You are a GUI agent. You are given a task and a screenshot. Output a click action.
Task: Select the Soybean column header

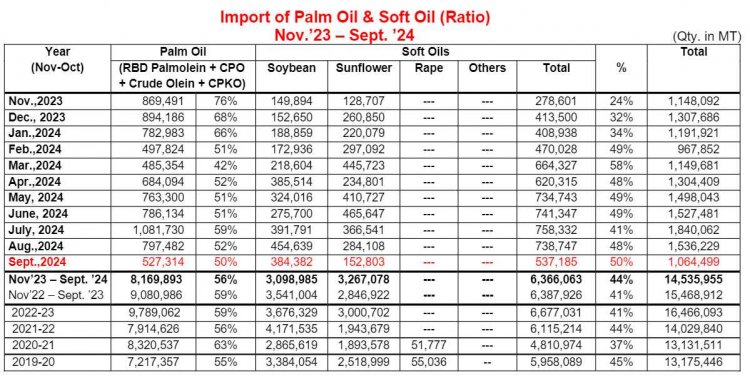pos(291,68)
